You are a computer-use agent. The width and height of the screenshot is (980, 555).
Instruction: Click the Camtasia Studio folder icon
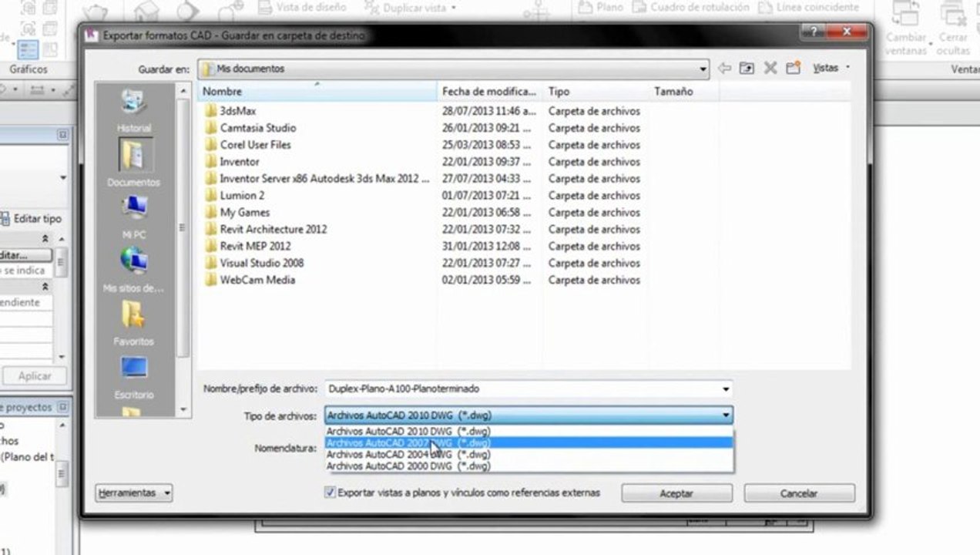point(211,128)
